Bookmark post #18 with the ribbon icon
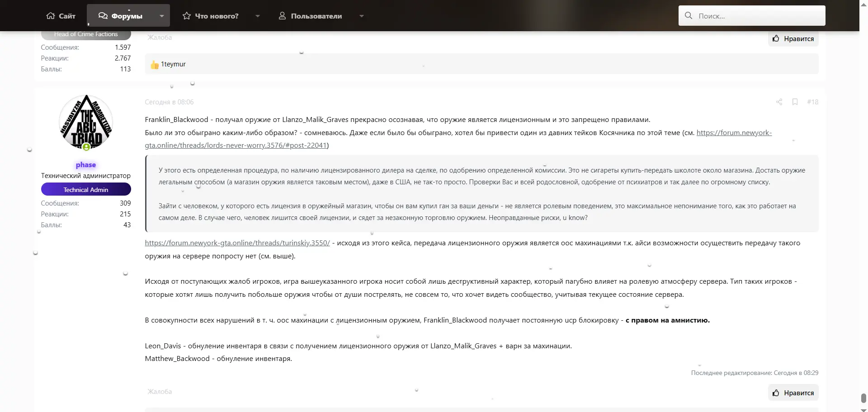Image resolution: width=868 pixels, height=412 pixels. click(795, 102)
